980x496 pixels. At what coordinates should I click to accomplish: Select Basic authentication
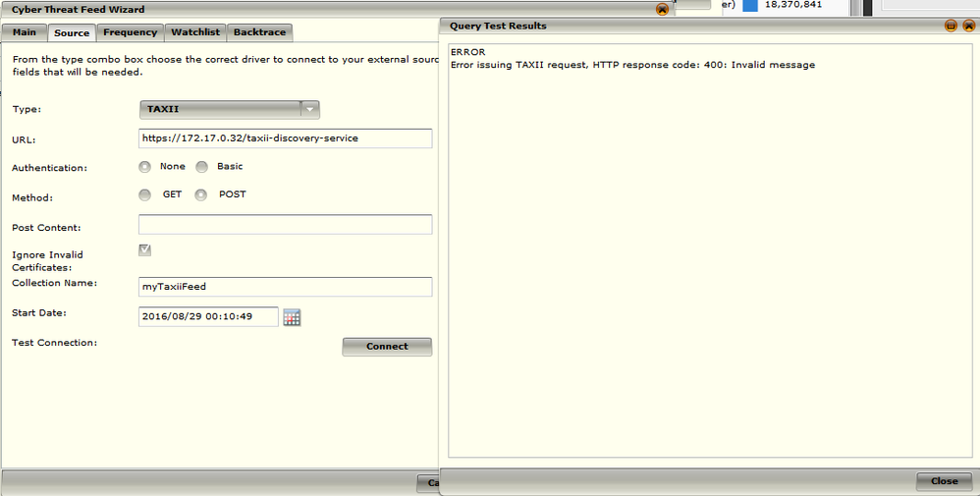[201, 167]
